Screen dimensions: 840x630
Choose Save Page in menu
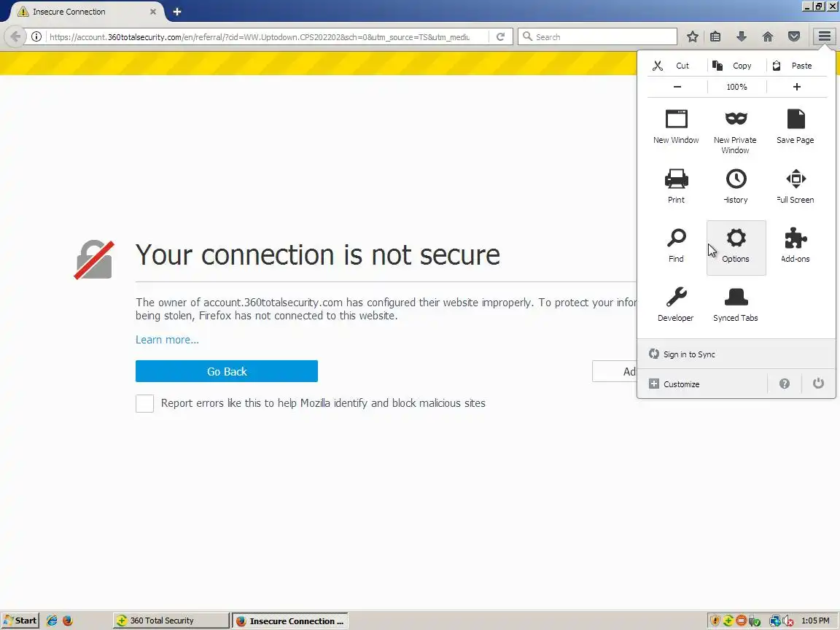[x=795, y=127]
